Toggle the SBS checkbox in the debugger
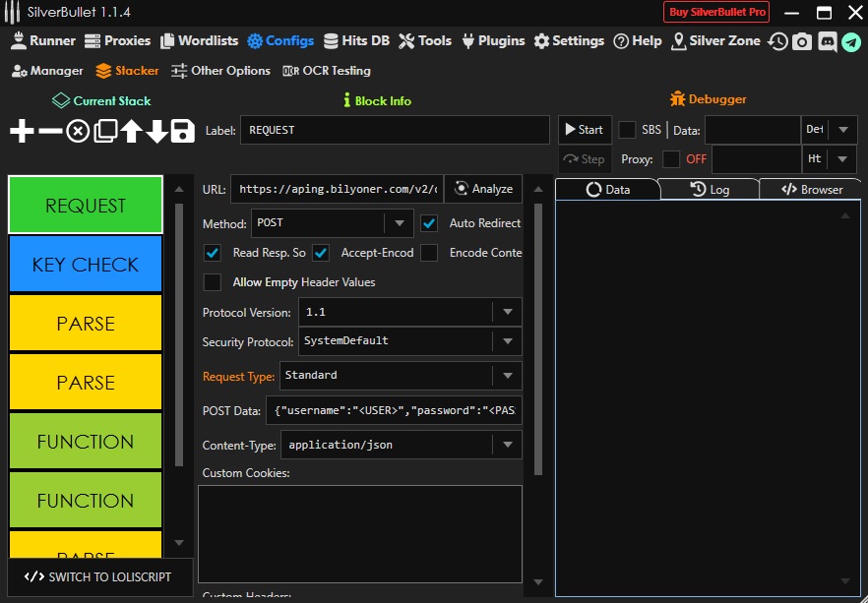This screenshot has width=868, height=603. point(627,130)
